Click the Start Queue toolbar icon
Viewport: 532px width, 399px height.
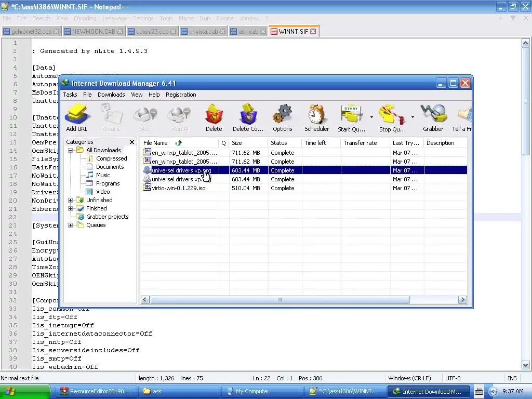tap(352, 117)
